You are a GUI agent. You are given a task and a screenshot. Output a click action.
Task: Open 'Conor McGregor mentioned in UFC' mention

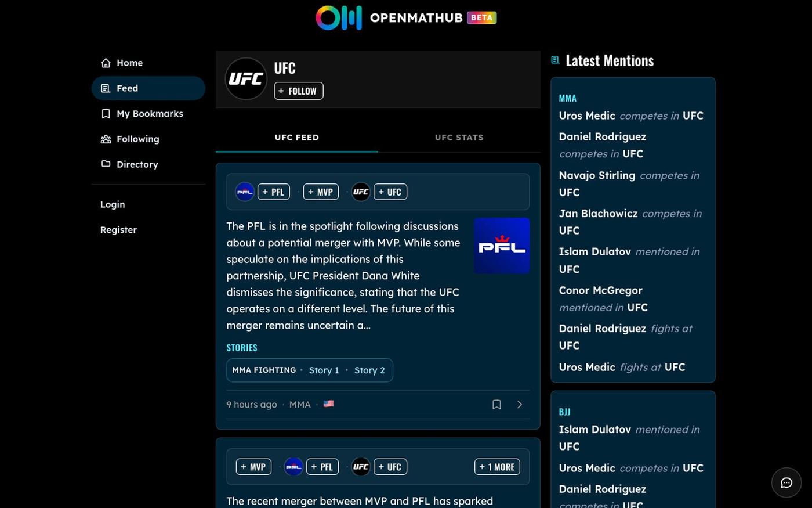pos(603,298)
